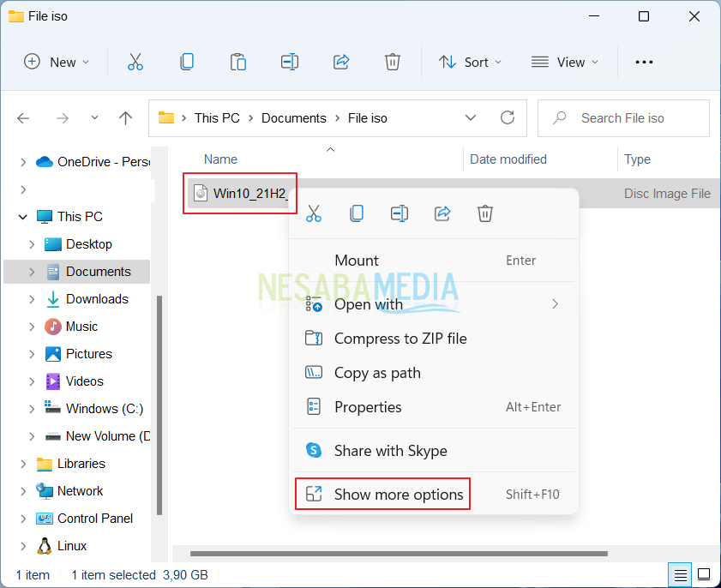Click the horizontal scrollbar thumb
Screen dimensions: 721x588
pyautogui.click(x=399, y=554)
